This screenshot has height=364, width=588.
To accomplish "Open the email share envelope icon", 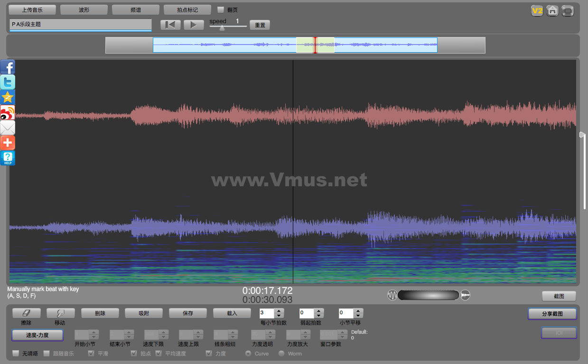I will [8, 127].
